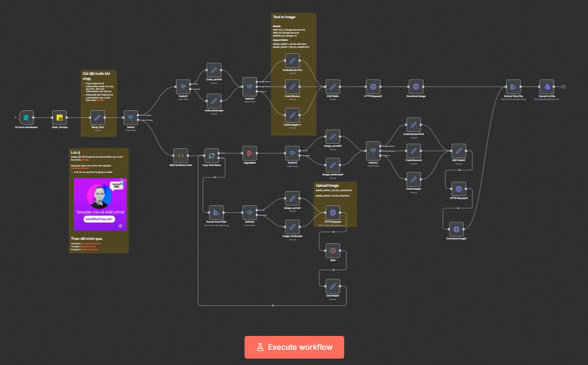Click the Wait node pause icon
The width and height of the screenshot is (588, 365).
(333, 251)
